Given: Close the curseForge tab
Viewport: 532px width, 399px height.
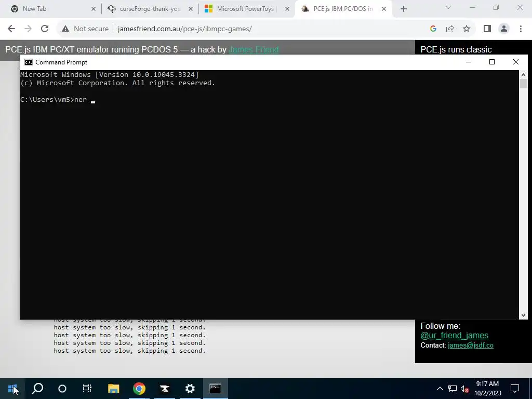Looking at the screenshot, I should point(191,9).
